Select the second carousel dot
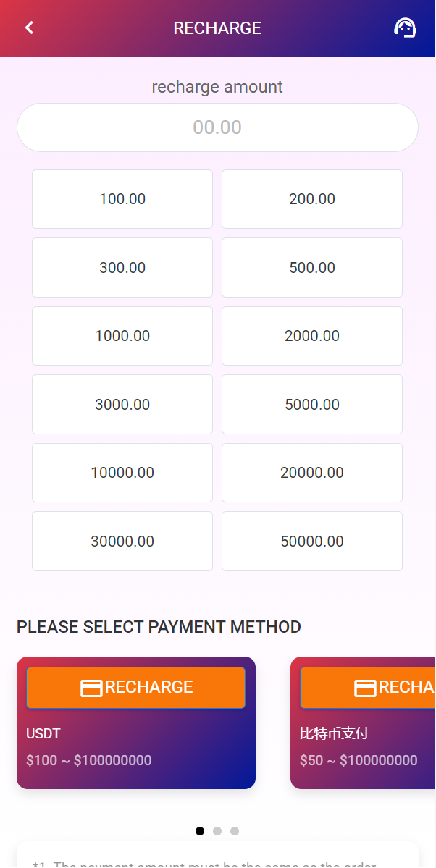 pos(217,831)
